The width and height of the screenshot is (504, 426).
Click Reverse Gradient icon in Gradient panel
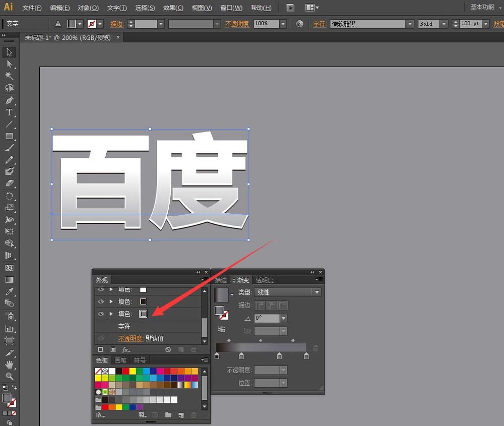(221, 329)
